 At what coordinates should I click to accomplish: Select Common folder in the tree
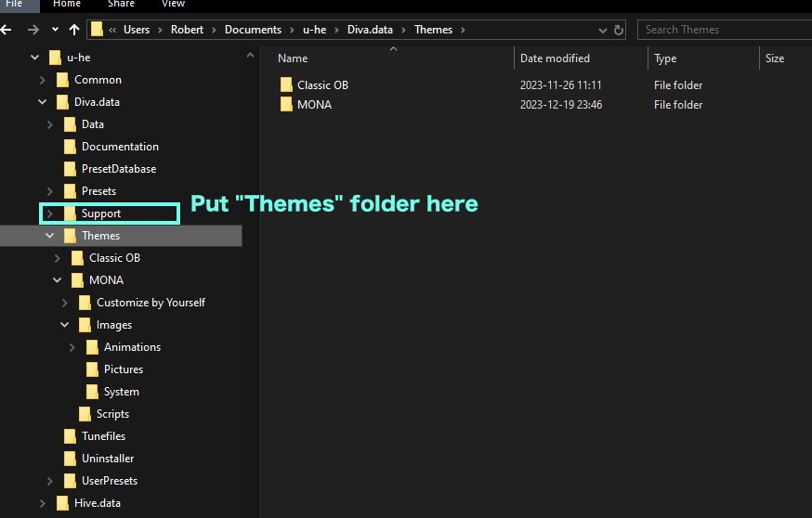(98, 80)
